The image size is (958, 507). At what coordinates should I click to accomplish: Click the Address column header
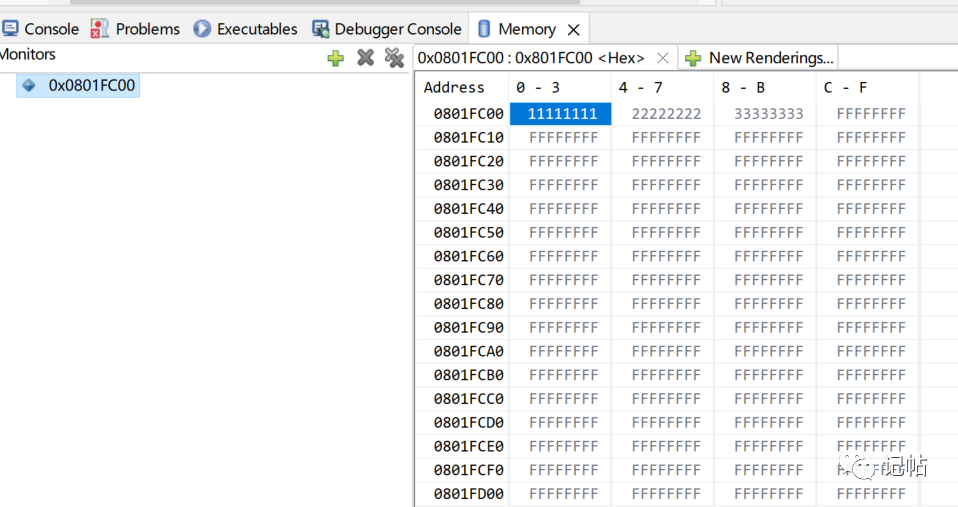[x=454, y=87]
